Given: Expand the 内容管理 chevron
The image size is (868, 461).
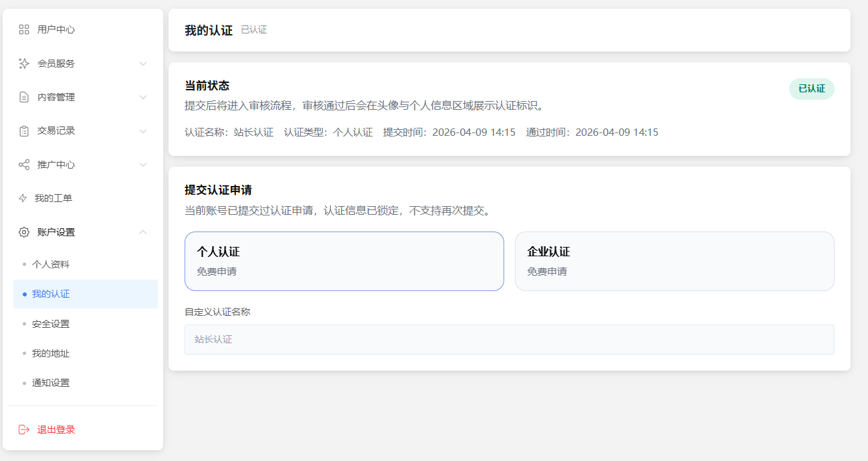Looking at the screenshot, I should [x=143, y=97].
